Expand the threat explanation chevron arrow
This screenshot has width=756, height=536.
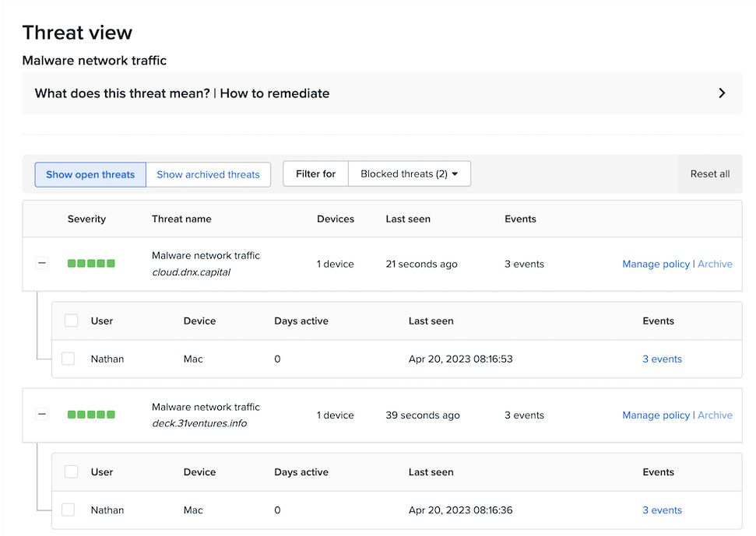[722, 93]
